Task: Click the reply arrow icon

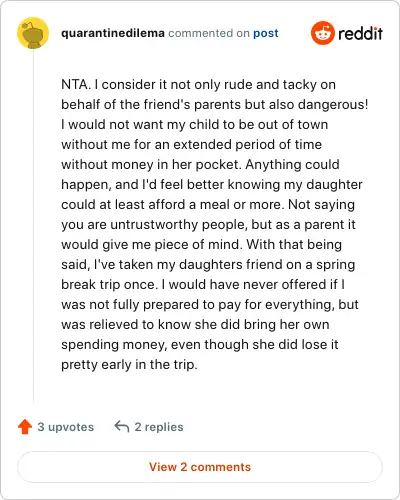Action: pyautogui.click(x=122, y=426)
